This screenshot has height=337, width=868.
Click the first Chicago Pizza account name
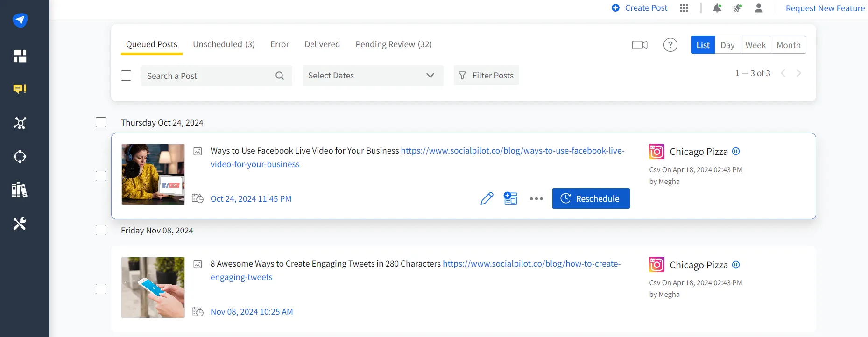pyautogui.click(x=699, y=152)
